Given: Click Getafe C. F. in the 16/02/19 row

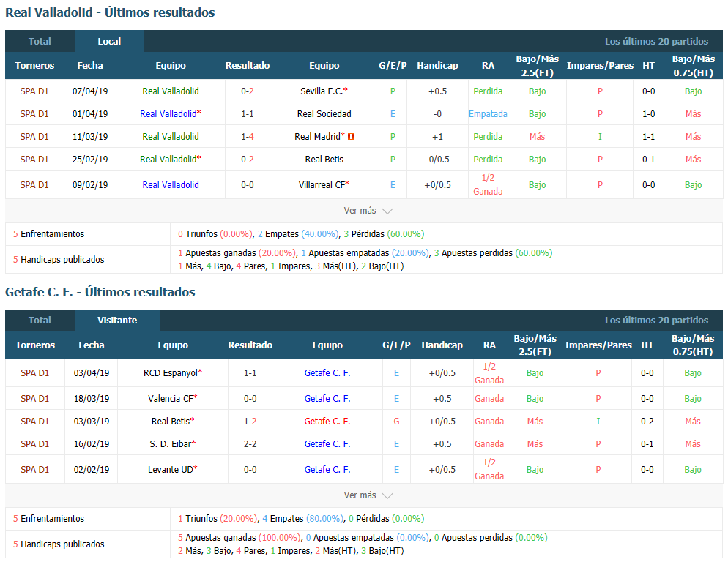Looking at the screenshot, I should (327, 444).
